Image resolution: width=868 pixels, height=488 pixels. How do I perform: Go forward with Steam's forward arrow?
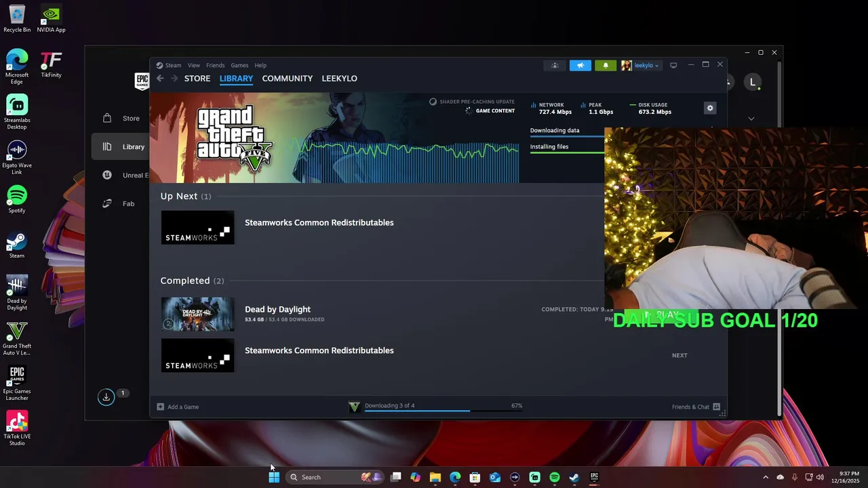[174, 79]
